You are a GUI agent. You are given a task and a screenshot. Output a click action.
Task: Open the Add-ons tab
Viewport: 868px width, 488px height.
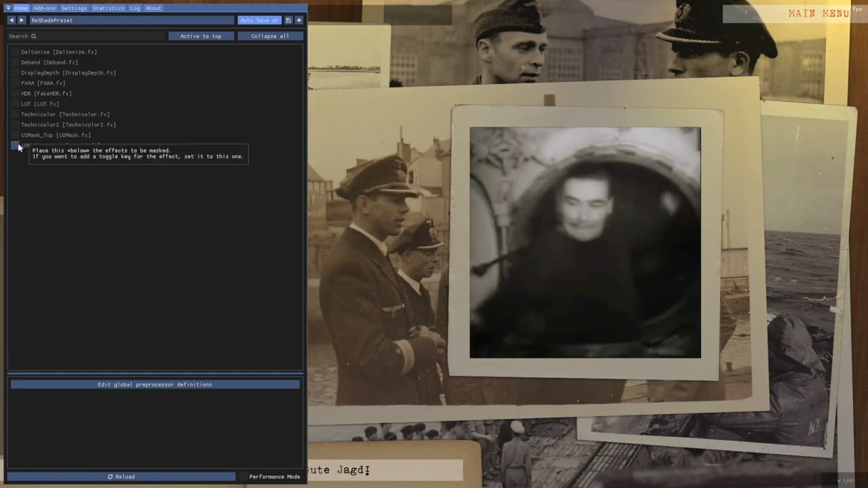[45, 8]
